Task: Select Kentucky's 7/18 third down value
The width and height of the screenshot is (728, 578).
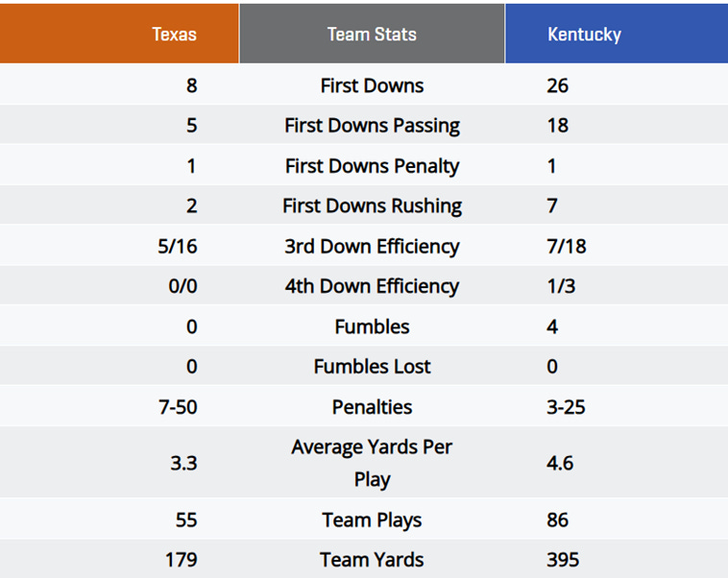Action: pos(566,247)
